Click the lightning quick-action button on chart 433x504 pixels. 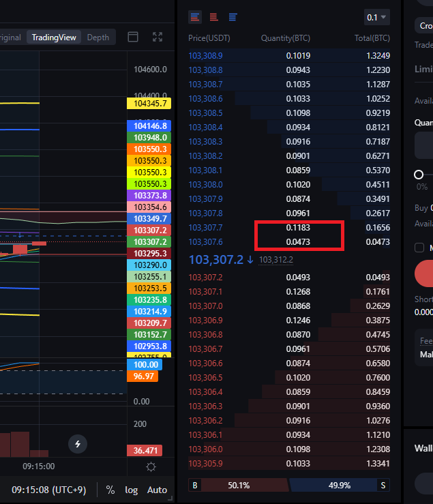click(78, 444)
